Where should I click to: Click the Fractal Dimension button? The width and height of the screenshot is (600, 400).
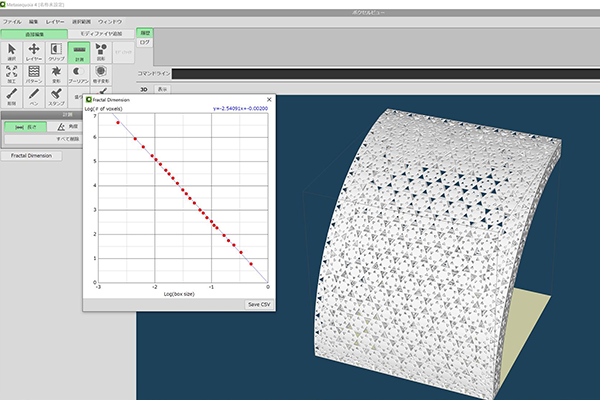click(x=31, y=156)
